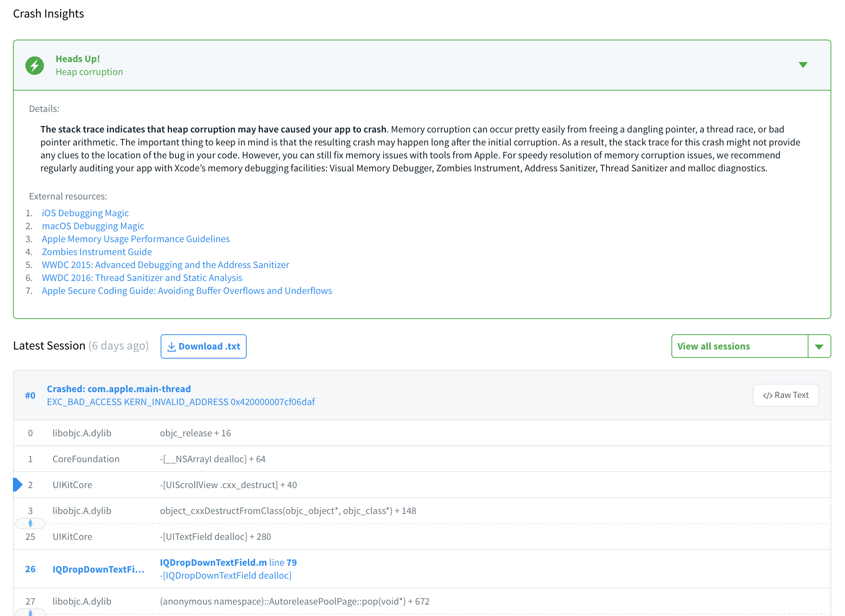845x616 pixels.
Task: Expand hidden stack frames after libobjc frame 3
Action: coord(30,523)
